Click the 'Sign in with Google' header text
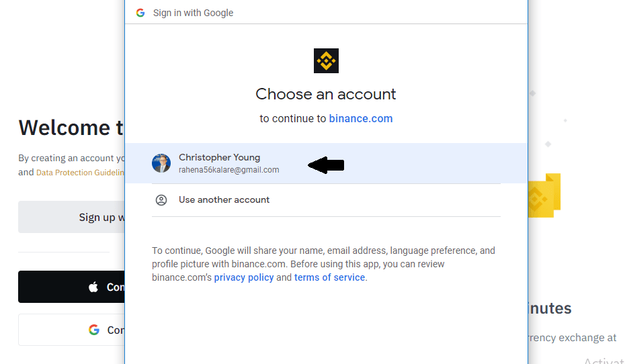 194,13
